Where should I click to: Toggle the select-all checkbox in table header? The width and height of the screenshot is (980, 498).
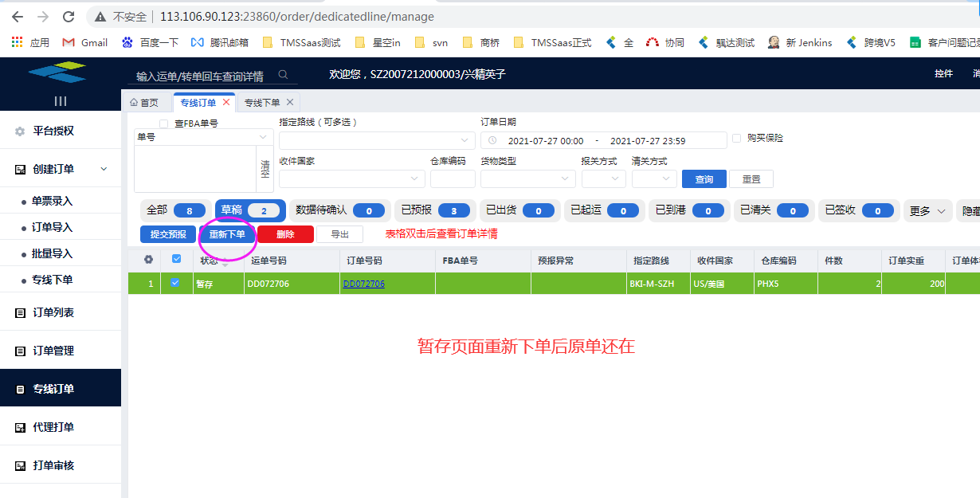(176, 259)
